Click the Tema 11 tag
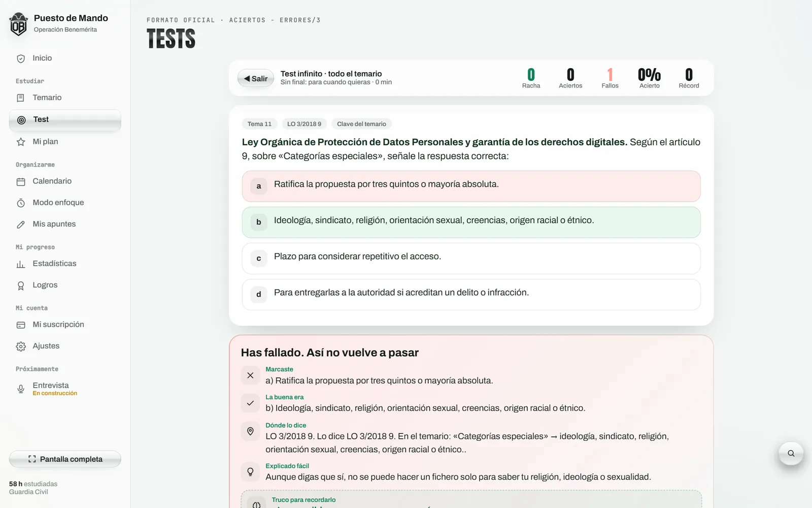The image size is (812, 508). [259, 124]
